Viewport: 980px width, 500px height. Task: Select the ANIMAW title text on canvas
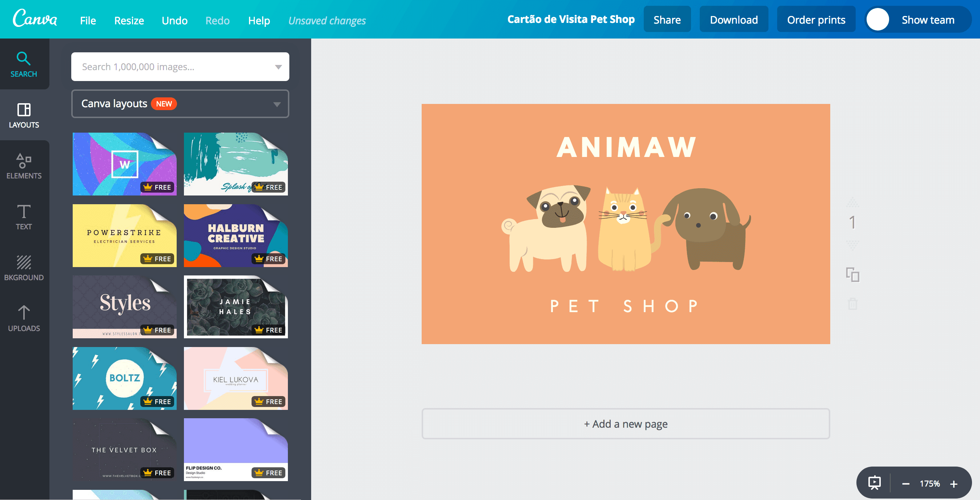626,147
